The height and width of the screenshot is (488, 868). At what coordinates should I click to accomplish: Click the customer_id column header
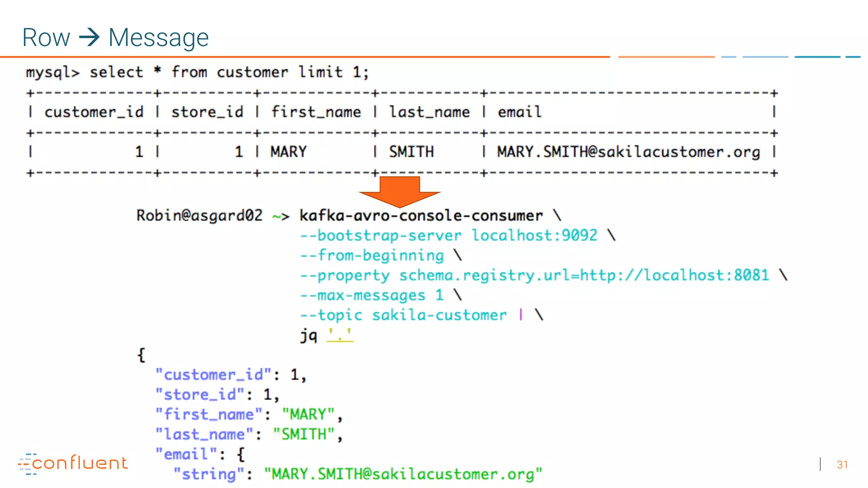tap(94, 112)
